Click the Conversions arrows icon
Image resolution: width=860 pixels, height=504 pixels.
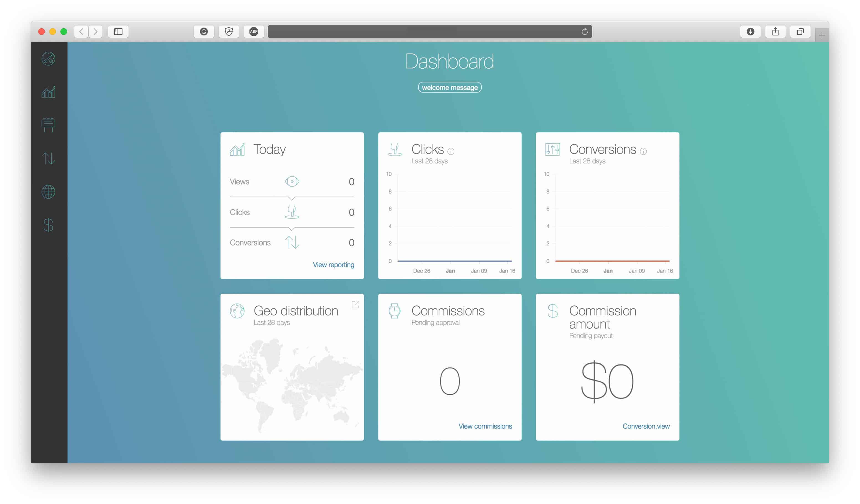(292, 242)
